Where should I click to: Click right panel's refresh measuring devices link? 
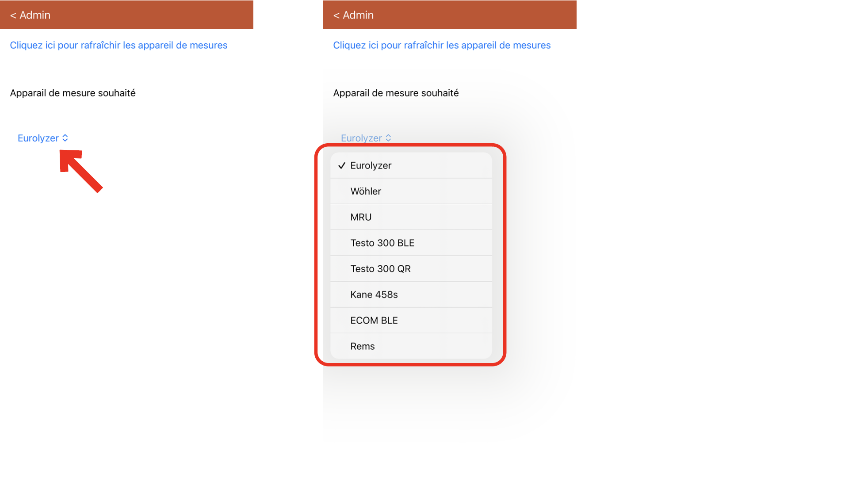click(441, 45)
